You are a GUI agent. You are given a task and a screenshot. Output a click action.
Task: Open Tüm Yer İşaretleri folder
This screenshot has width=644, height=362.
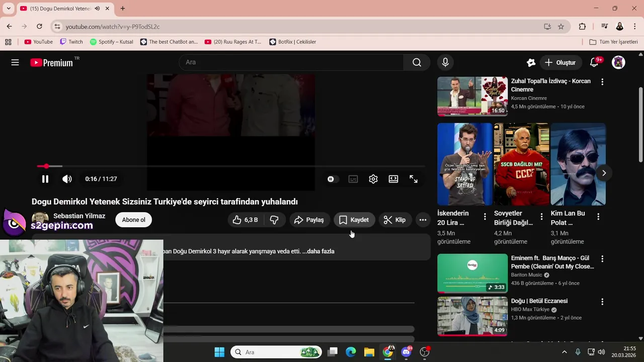(x=613, y=42)
